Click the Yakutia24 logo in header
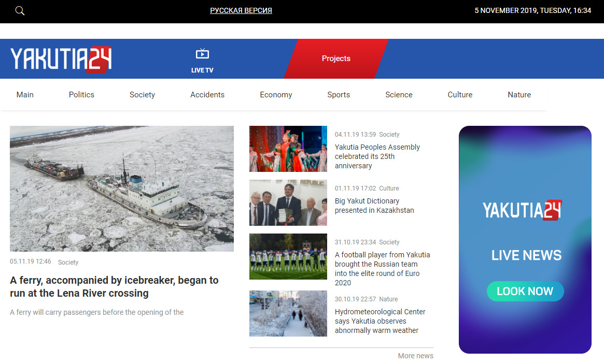Screen dimensions: 604x364 [x=61, y=59]
